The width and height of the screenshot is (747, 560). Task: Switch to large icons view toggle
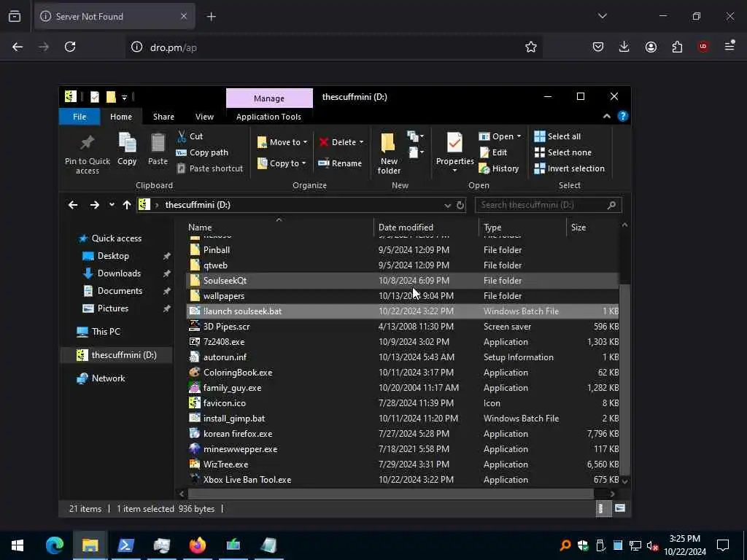(620, 508)
